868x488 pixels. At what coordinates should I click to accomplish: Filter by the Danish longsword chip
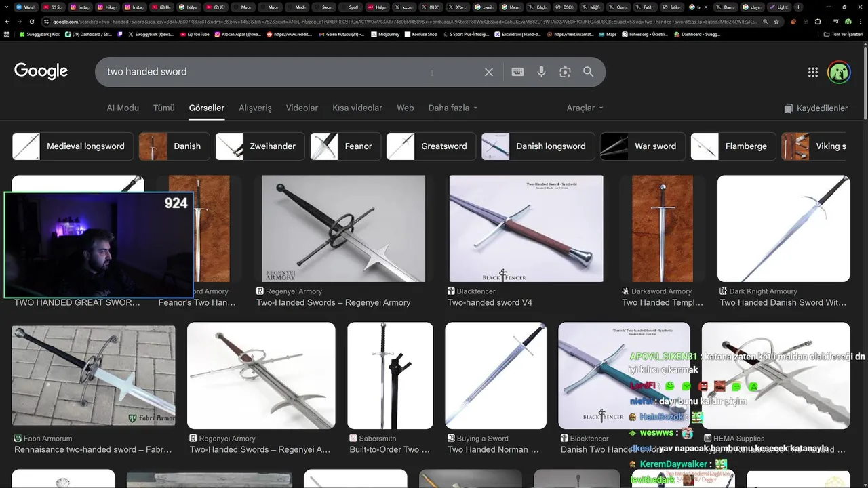(538, 146)
